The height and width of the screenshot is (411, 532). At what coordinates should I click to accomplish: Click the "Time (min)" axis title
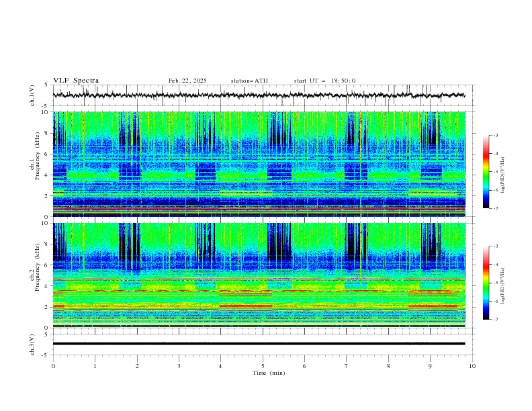point(269,373)
